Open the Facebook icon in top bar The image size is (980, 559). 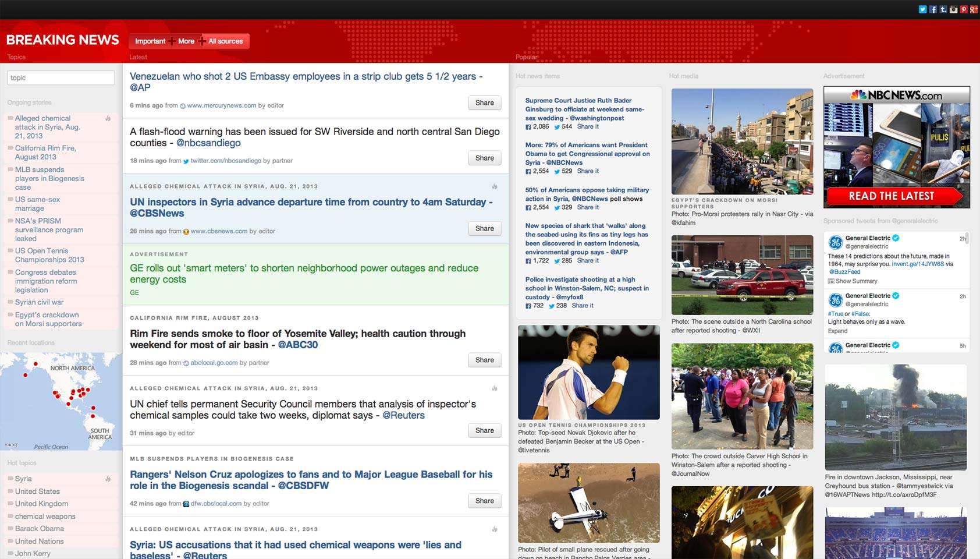click(x=933, y=9)
